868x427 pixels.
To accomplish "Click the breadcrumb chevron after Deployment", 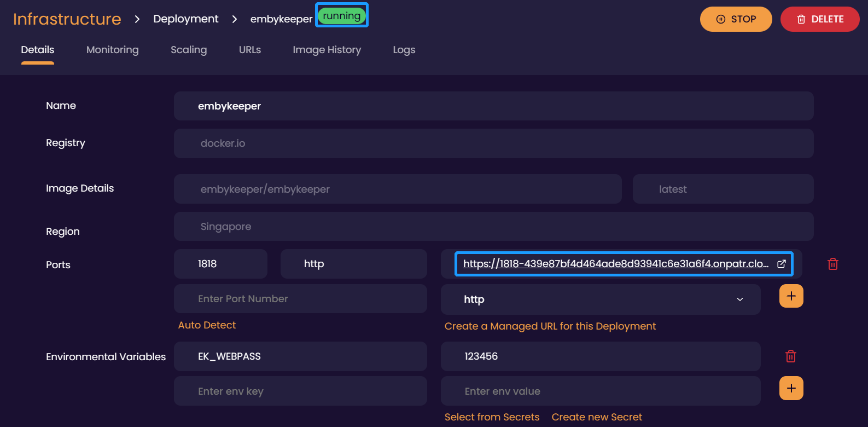I will point(235,19).
